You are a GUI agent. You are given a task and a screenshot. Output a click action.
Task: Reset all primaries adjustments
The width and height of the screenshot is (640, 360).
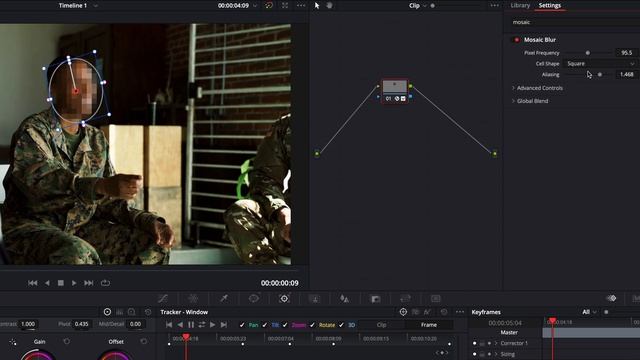148,312
